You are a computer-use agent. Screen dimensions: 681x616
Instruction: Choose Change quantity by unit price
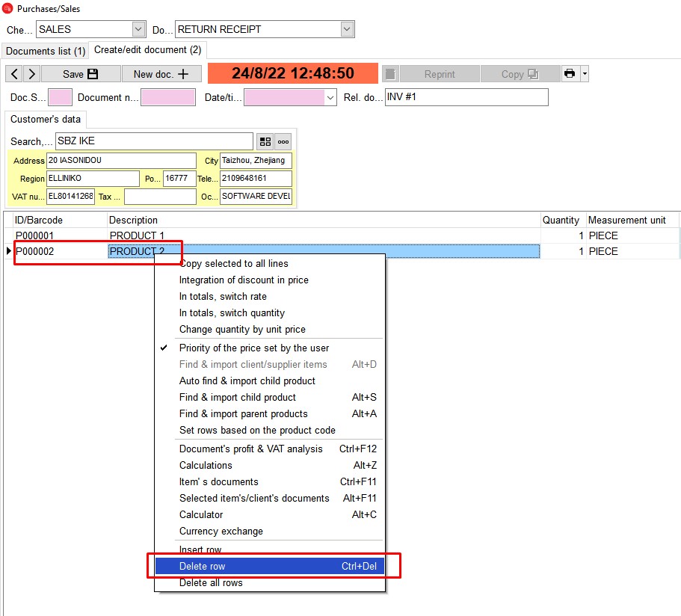coord(270,330)
